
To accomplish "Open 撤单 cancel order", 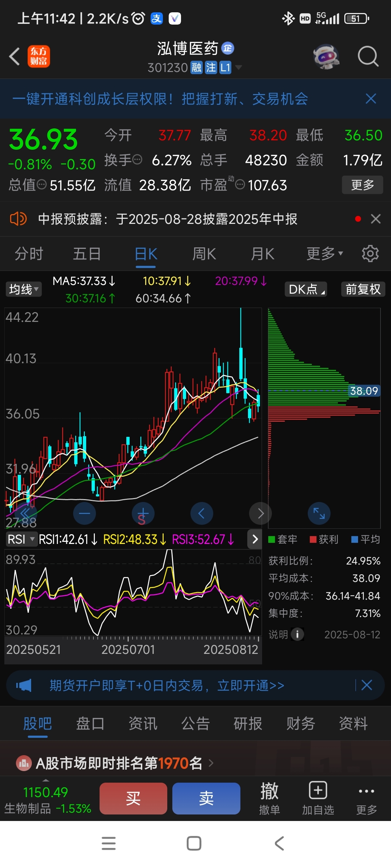I will [270, 799].
